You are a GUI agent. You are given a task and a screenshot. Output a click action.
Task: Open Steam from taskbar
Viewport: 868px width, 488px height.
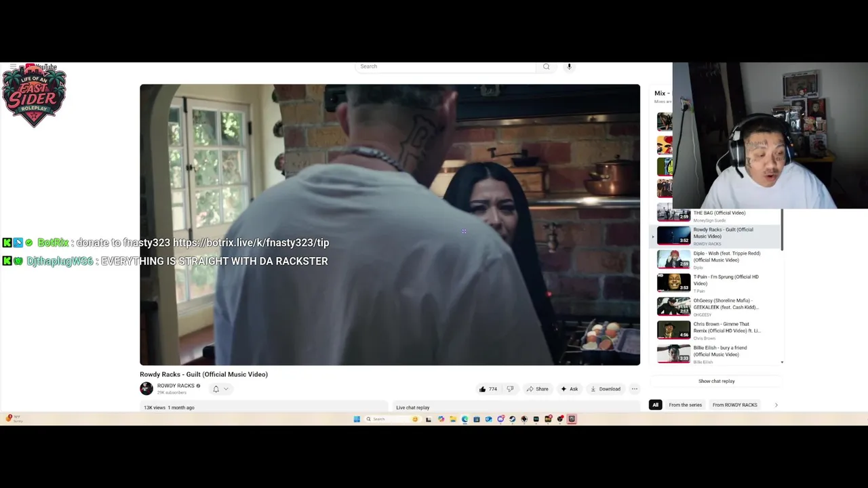(512, 419)
